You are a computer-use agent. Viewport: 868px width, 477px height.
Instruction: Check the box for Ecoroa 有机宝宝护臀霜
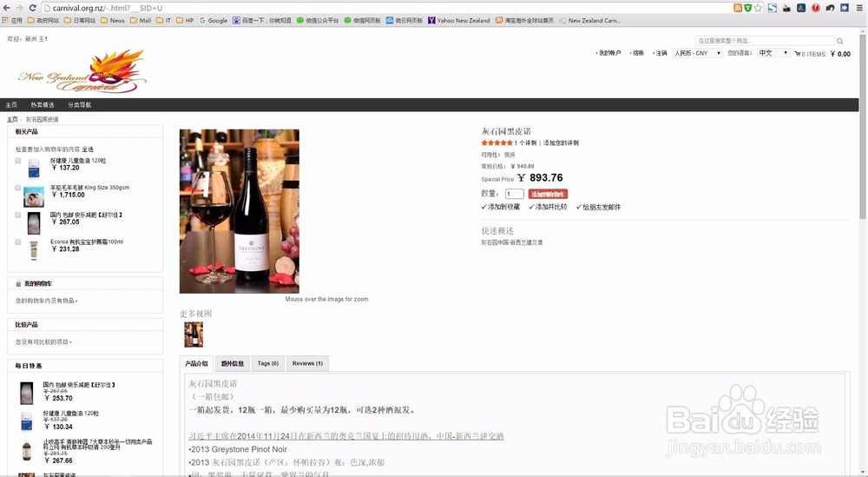click(17, 242)
